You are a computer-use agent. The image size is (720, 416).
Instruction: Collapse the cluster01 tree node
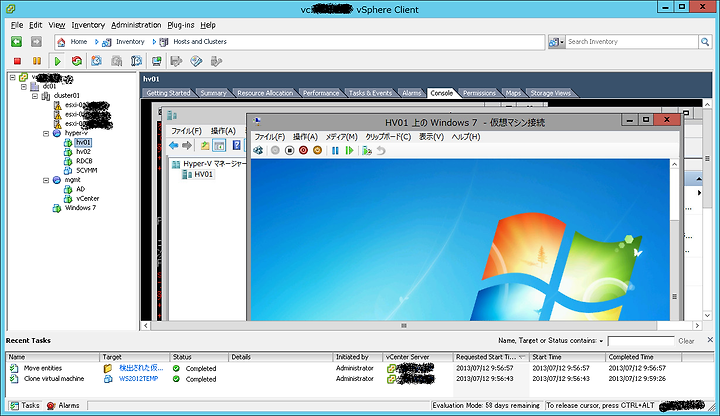(35, 96)
